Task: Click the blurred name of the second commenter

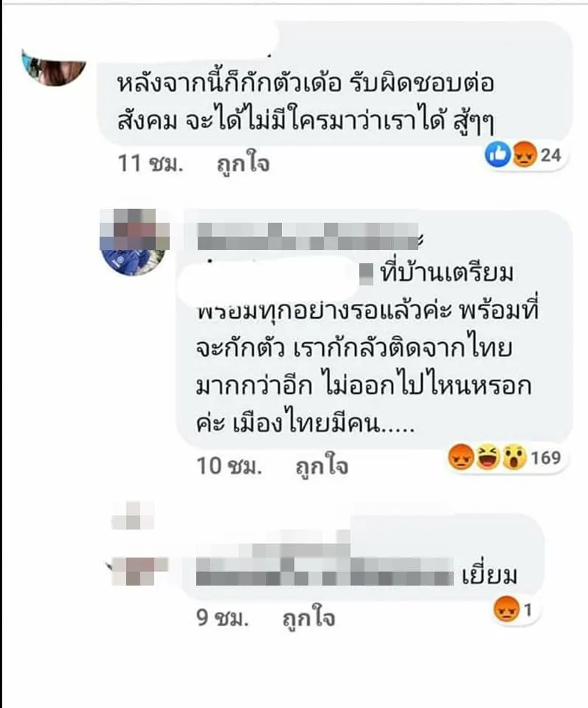Action: (x=308, y=237)
